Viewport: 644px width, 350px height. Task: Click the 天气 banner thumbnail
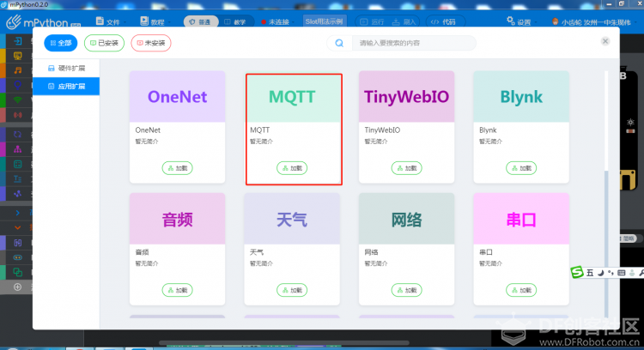click(x=292, y=219)
